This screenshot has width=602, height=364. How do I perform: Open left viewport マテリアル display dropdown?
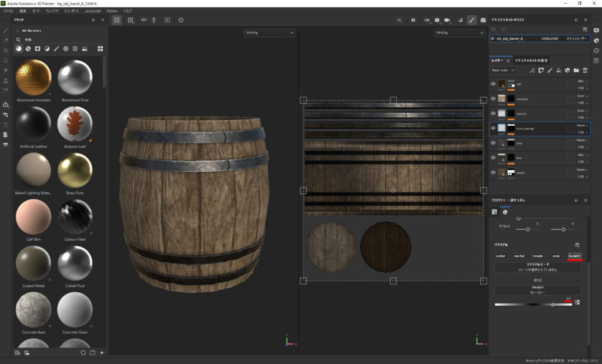(x=270, y=34)
